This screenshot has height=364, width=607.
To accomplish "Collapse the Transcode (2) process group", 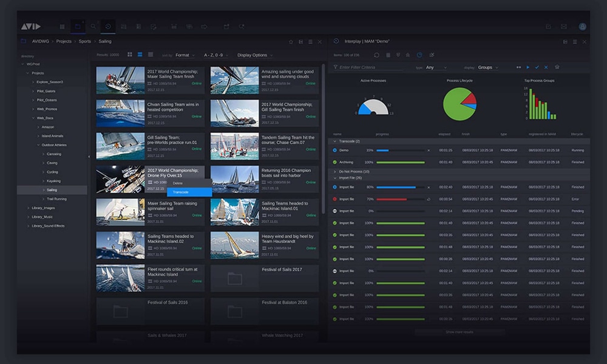I will pyautogui.click(x=335, y=141).
